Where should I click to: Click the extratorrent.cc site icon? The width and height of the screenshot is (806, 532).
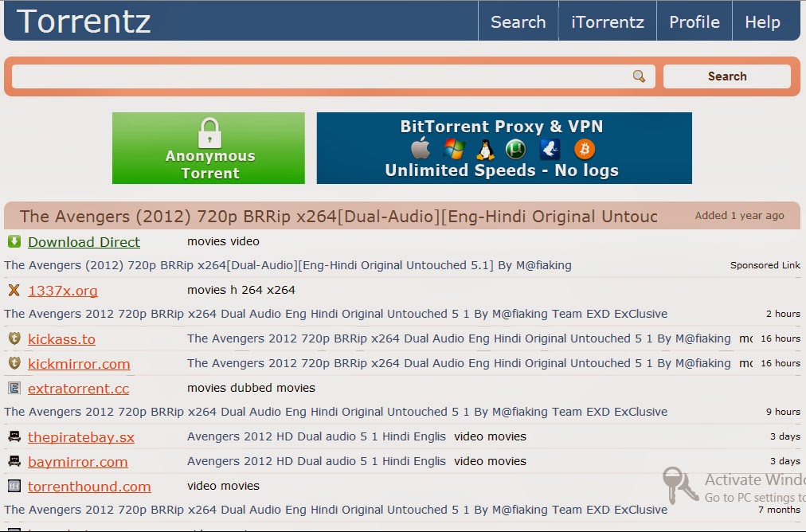[14, 388]
